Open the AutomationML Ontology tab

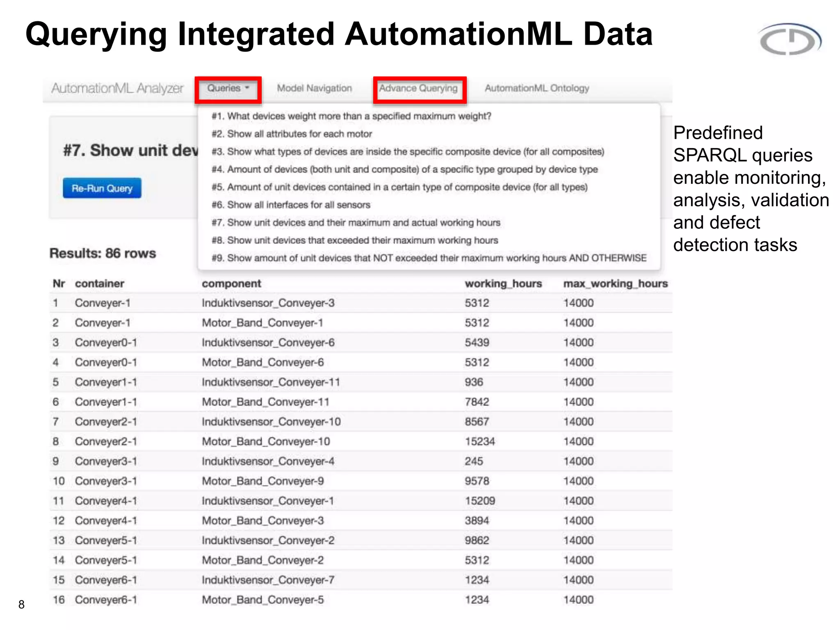pos(537,88)
